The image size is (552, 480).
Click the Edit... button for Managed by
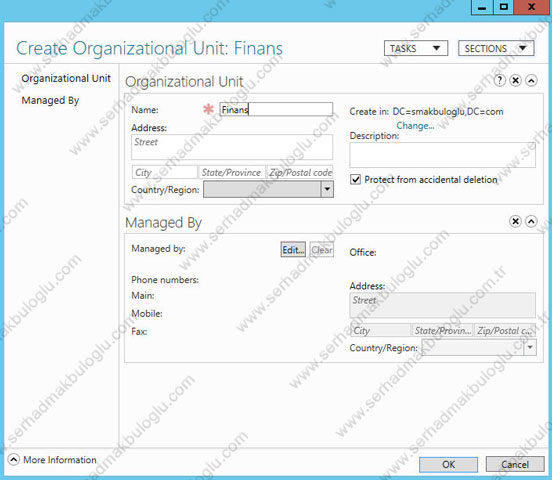pyautogui.click(x=293, y=250)
